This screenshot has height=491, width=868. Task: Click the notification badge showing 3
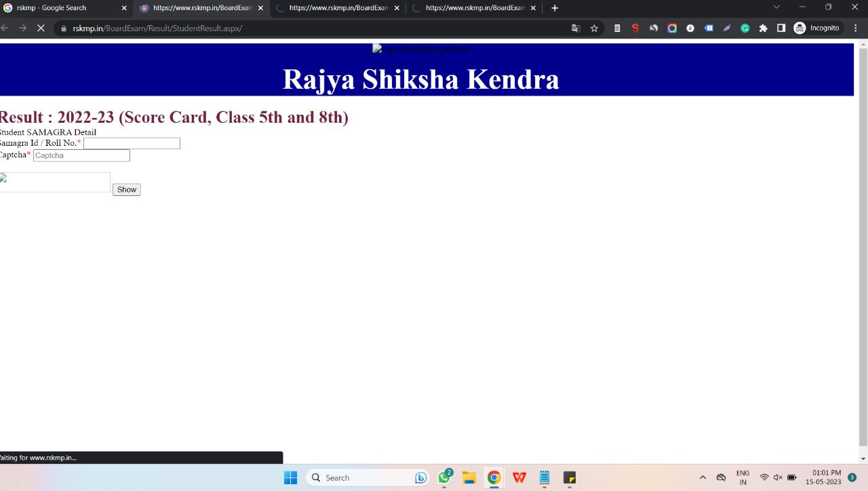pos(852,477)
